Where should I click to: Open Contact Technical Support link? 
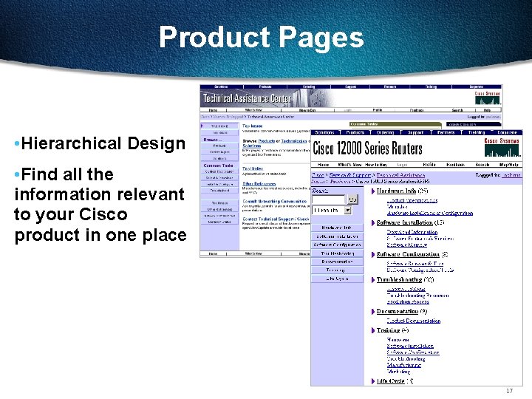(x=268, y=219)
